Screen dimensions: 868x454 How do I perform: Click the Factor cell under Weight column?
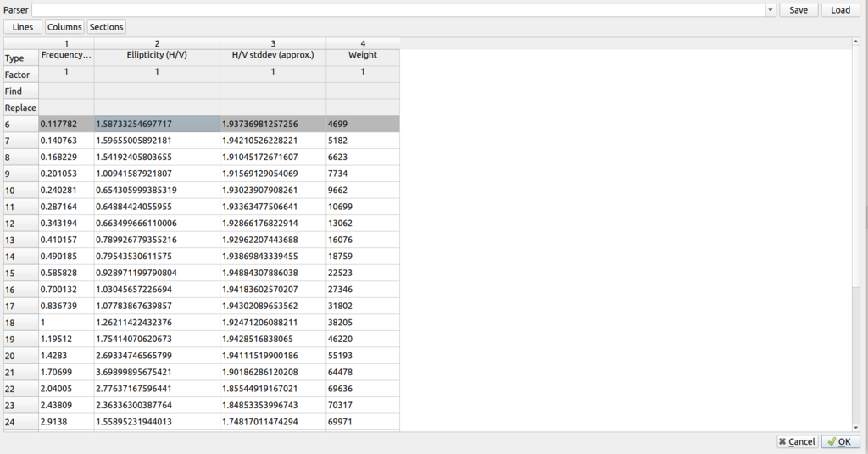click(x=363, y=73)
